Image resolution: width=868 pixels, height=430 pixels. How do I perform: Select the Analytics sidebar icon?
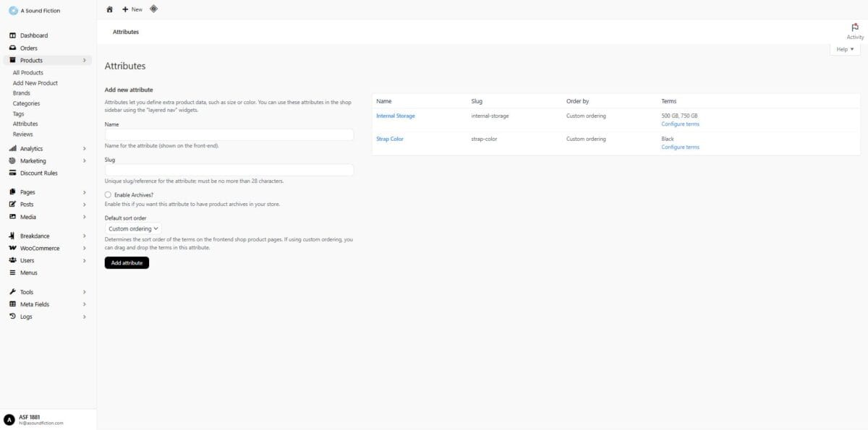(12, 148)
